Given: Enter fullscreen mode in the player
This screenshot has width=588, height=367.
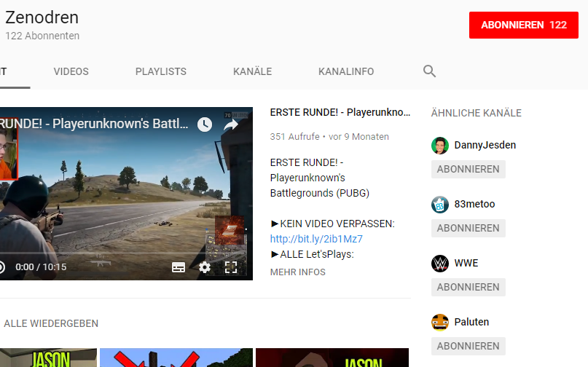Looking at the screenshot, I should [x=231, y=267].
